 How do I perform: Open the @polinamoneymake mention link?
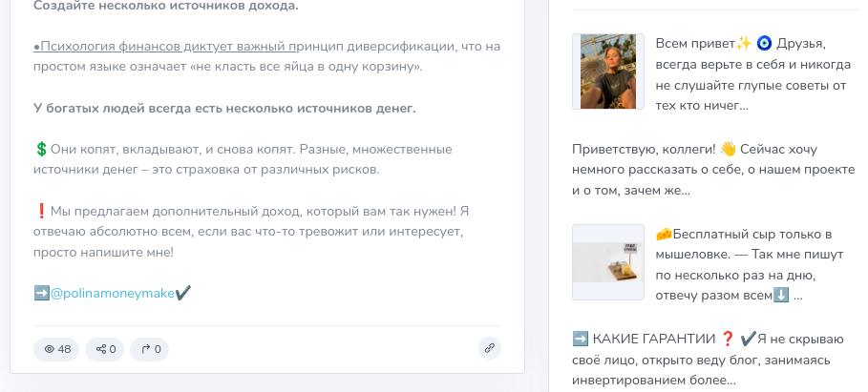tap(113, 293)
